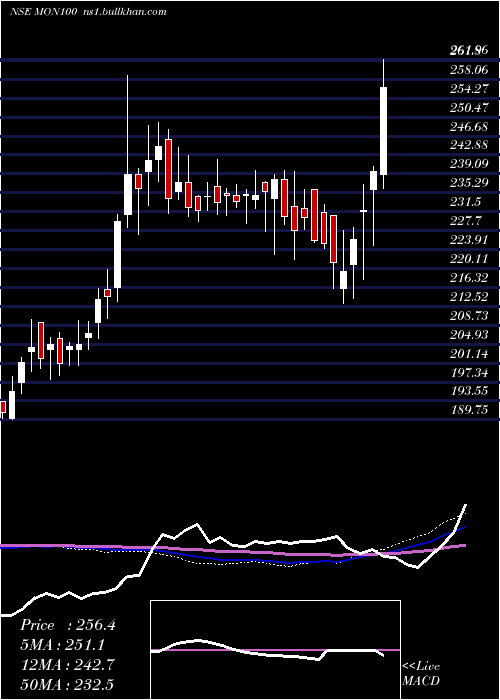Image resolution: width=500 pixels, height=700 pixels.
Task: Select the 242.88 price axis label
Action: pos(468,145)
